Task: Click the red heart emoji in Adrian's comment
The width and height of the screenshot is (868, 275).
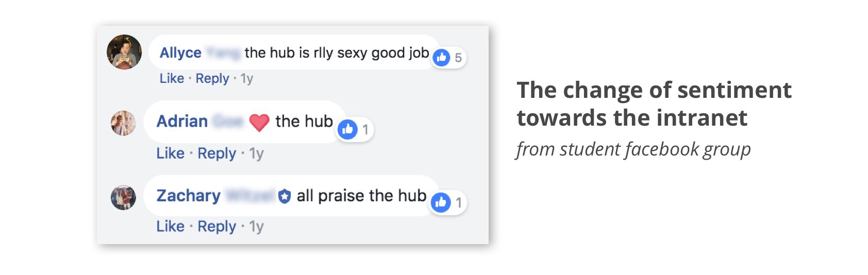Action: 259,122
